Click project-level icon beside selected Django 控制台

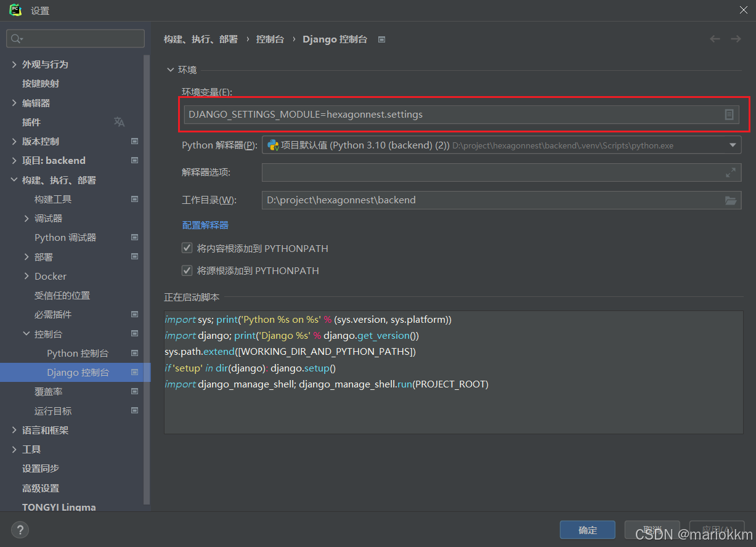tap(135, 372)
